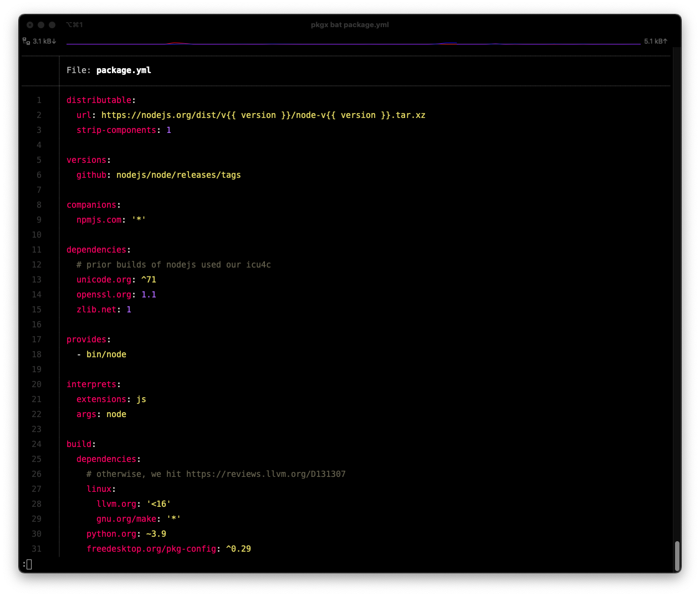This screenshot has height=596, width=700.
Task: Click line number 13 in the gutter
Action: (x=37, y=279)
